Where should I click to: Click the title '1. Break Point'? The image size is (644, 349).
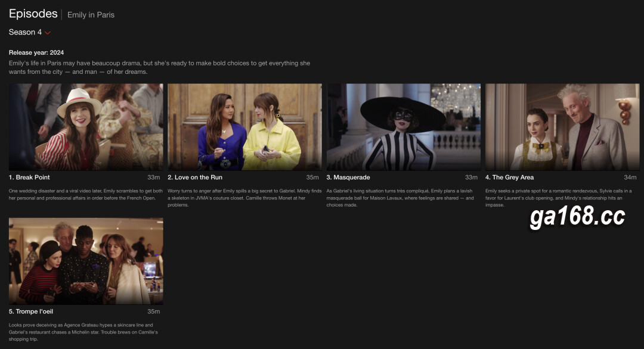(29, 177)
